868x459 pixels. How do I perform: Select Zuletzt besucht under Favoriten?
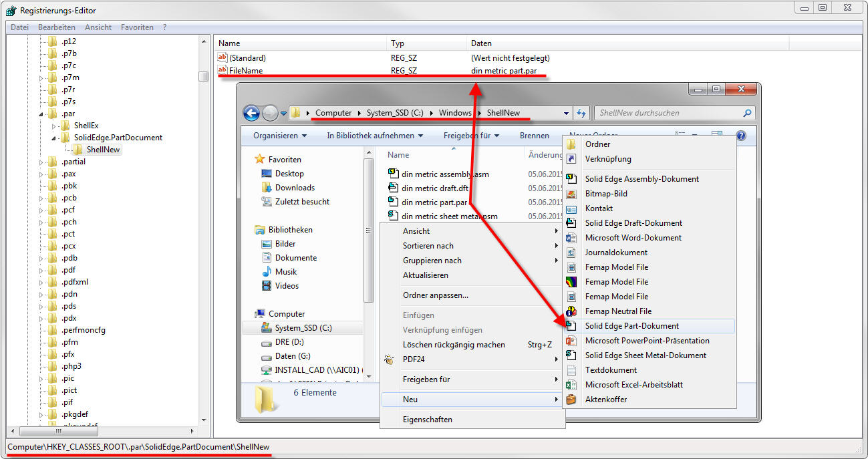[x=302, y=202]
